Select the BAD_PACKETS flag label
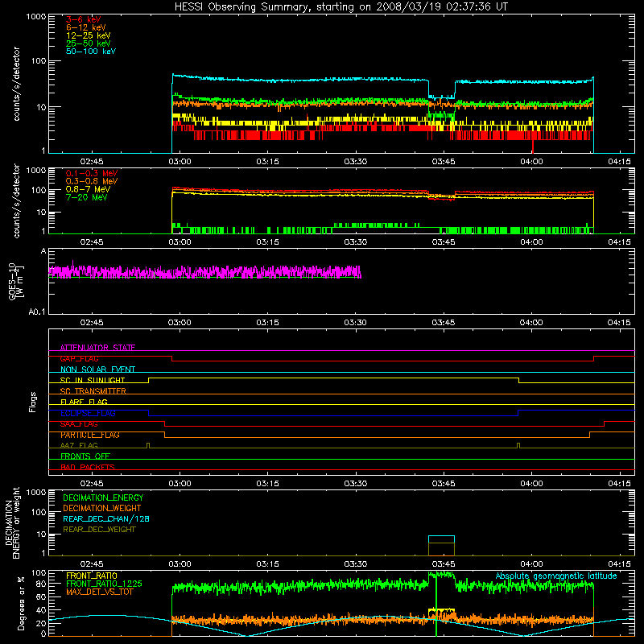 pos(88,467)
